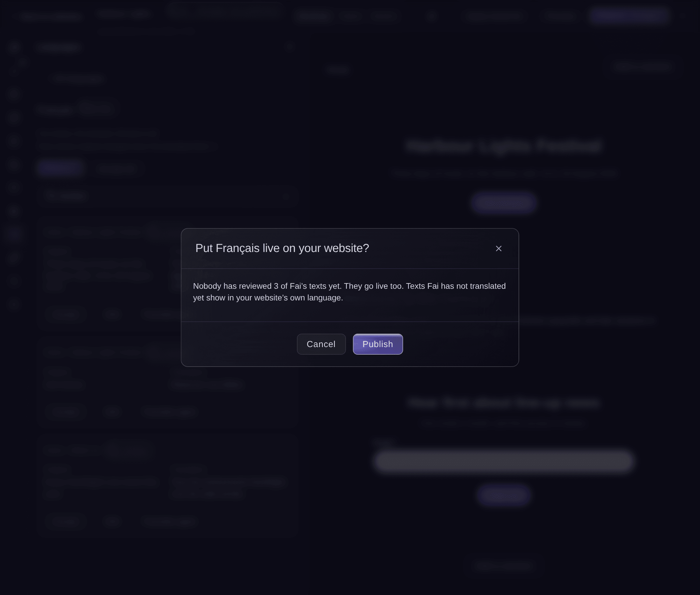Select the X at the dialog's top-right corner

[498, 249]
